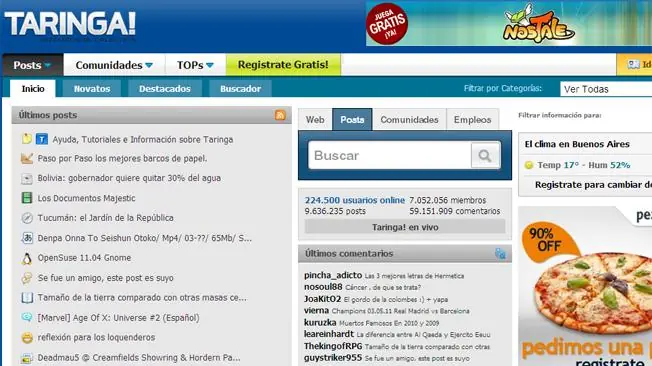Click the icon beside Deadmau5 Creamfields post
This screenshot has height=366, width=652.
tap(27, 358)
